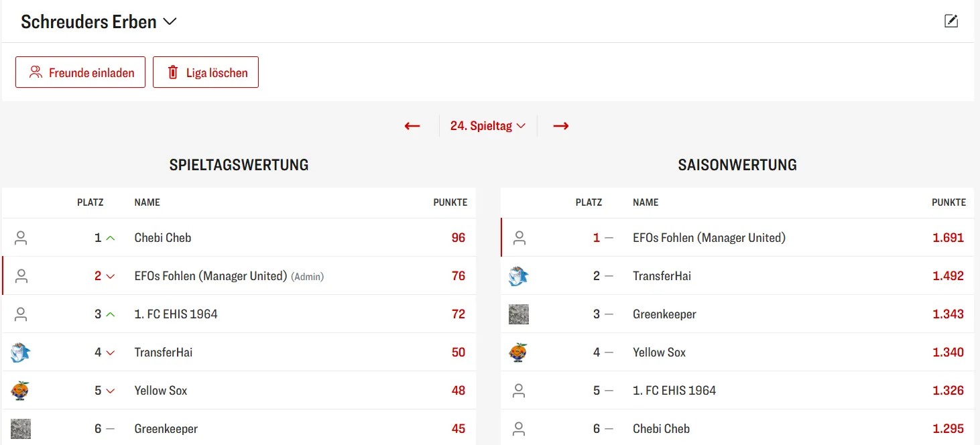980x445 pixels.
Task: Select Greenkeeper in the Saisonwertung table
Action: [664, 314]
